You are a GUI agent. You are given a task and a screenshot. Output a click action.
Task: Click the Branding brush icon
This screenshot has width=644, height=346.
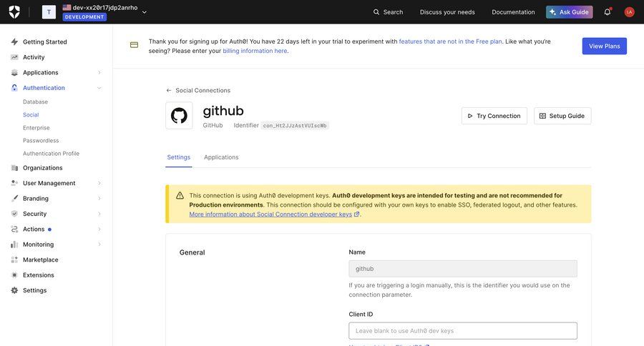click(14, 198)
